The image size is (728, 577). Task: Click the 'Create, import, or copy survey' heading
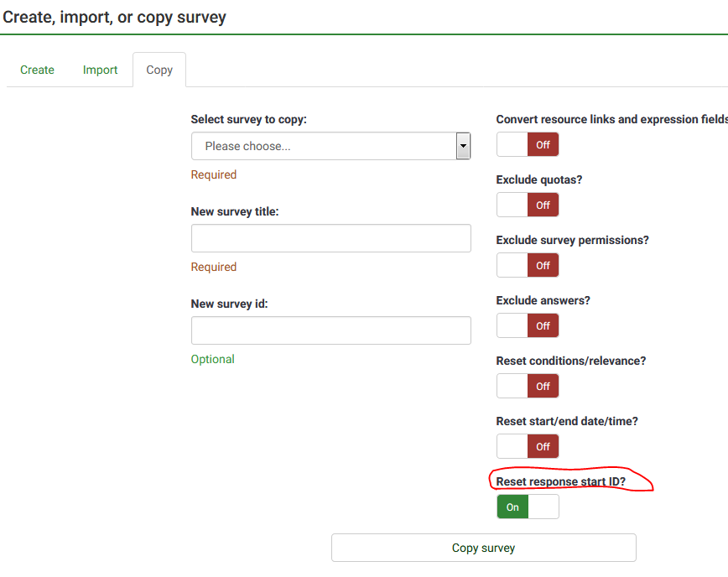(x=114, y=17)
